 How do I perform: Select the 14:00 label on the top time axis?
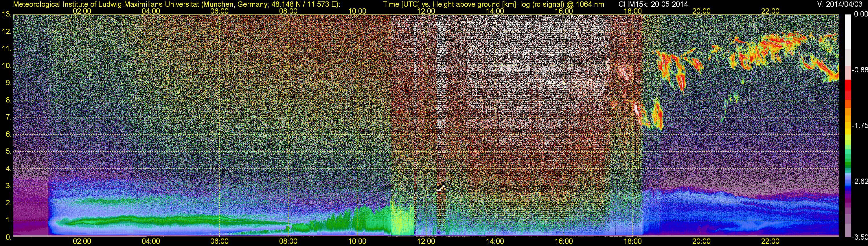tap(495, 11)
